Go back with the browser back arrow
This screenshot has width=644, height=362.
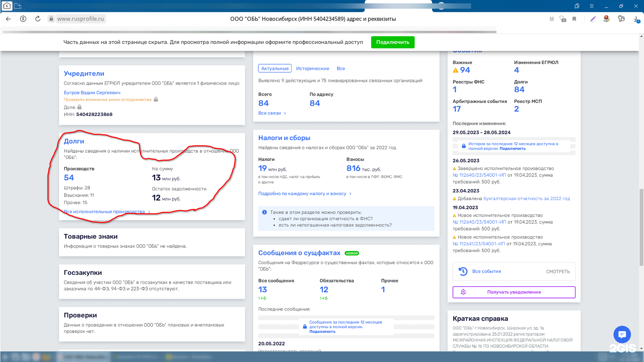point(8,19)
